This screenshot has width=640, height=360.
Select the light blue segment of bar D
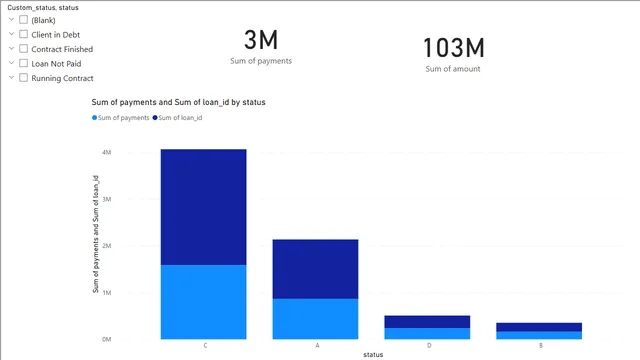(427, 333)
